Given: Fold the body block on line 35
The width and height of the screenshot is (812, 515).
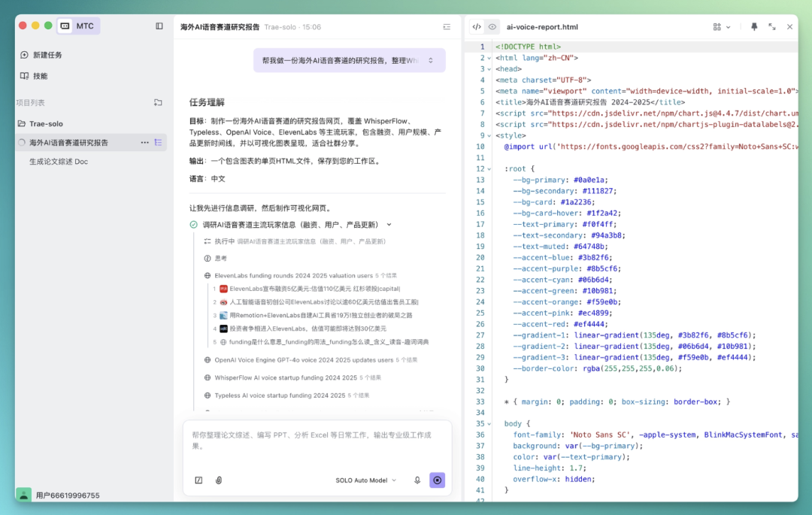Looking at the screenshot, I should click(489, 424).
